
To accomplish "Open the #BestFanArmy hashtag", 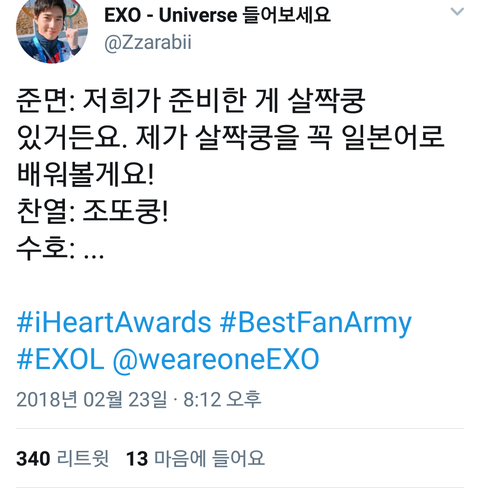I will point(316,322).
